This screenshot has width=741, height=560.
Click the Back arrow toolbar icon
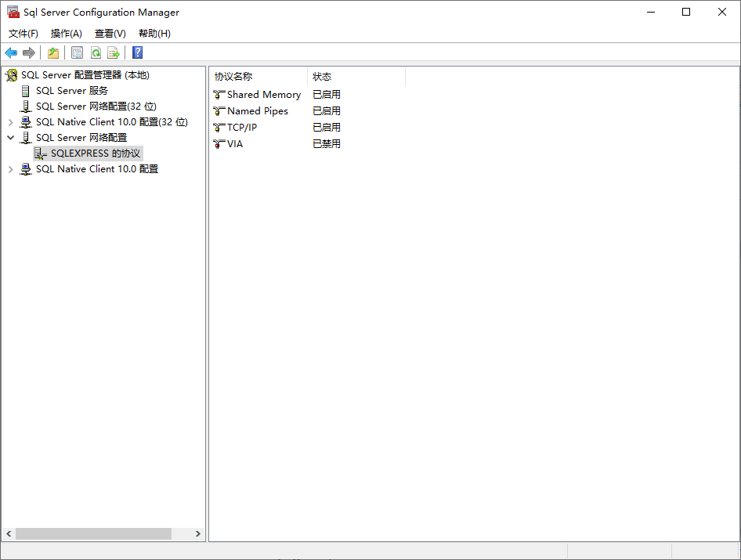[11, 52]
